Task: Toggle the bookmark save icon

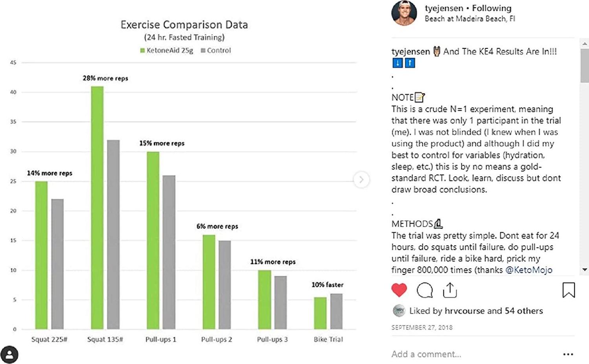Action: click(x=569, y=290)
